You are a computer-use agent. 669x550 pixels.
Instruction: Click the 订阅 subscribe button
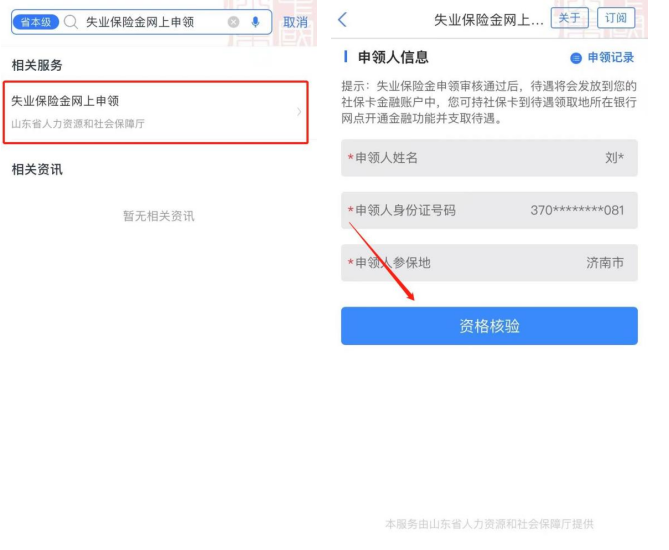click(x=616, y=18)
